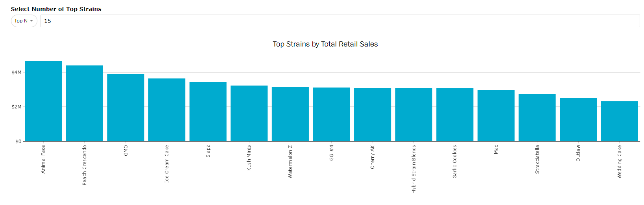Screen dimensions: 644x205
Task: Click the Wedding Cake bar
Action: tap(620, 121)
